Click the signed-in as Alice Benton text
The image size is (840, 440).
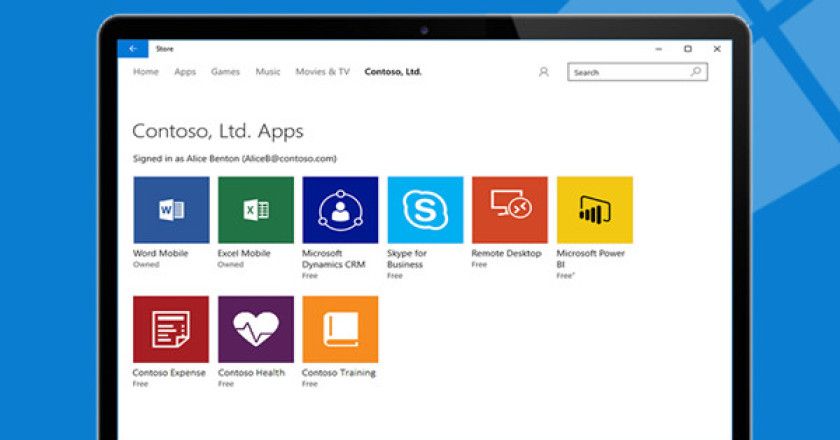coord(235,159)
